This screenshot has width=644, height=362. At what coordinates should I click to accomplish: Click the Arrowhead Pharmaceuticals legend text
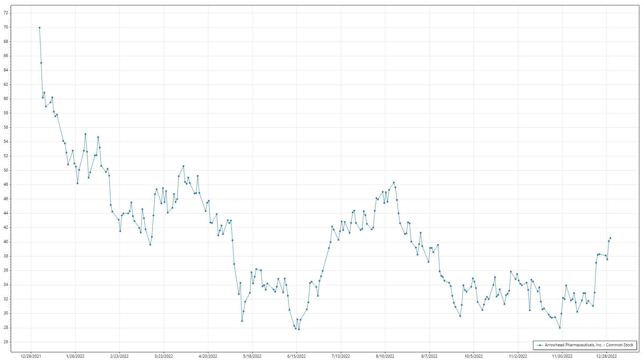pyautogui.click(x=589, y=345)
